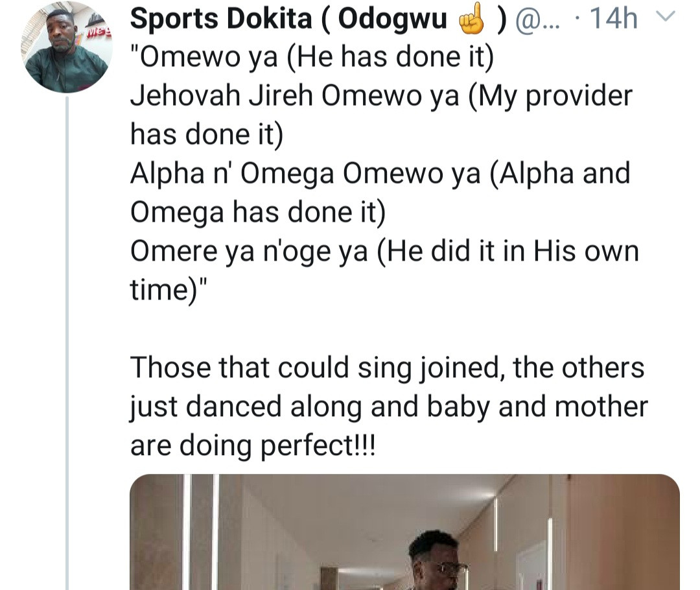Click the 14h timestamp
Viewport: 700px width, 590px height.
(616, 20)
